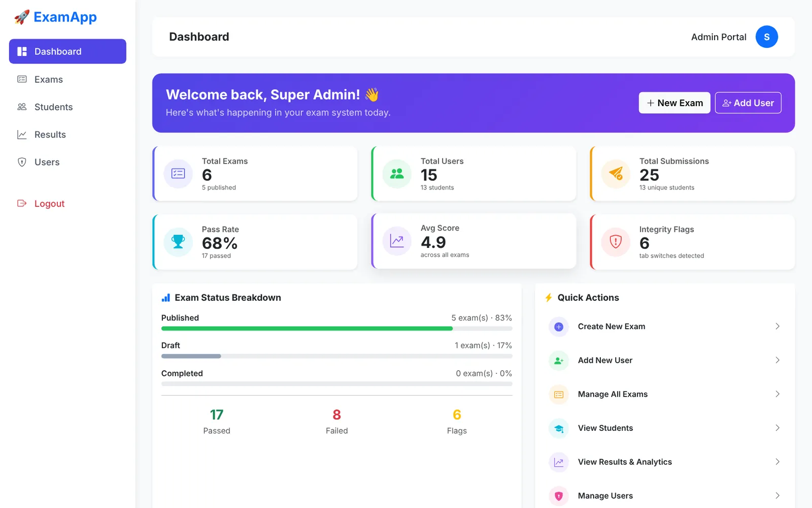Select the Create New Exam quick action
The height and width of the screenshot is (508, 812).
tap(665, 327)
